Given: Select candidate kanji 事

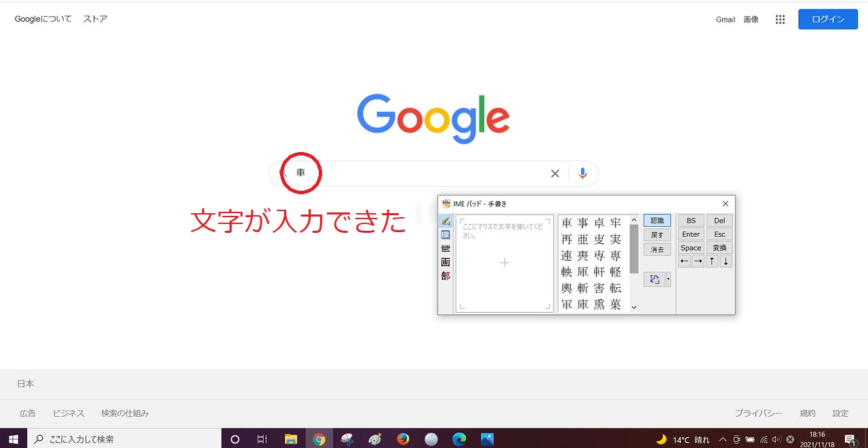Looking at the screenshot, I should point(583,222).
